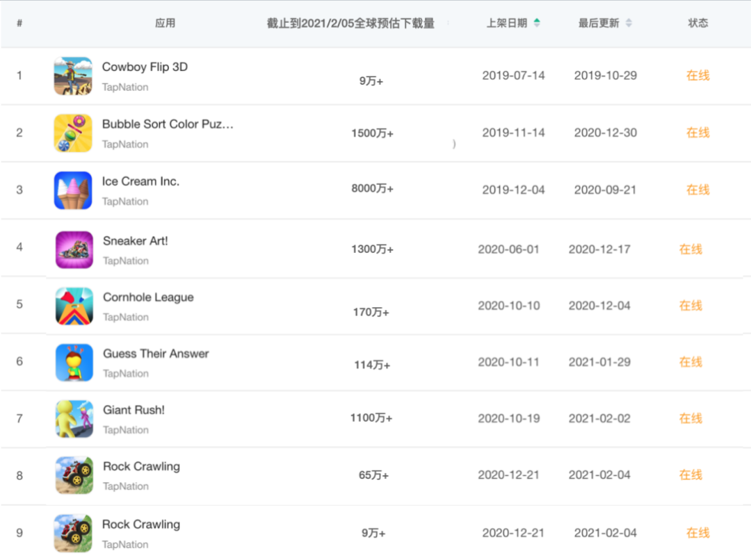Screen dimensions: 751x560
Task: Click the Cornhole League app icon
Action: 72,305
